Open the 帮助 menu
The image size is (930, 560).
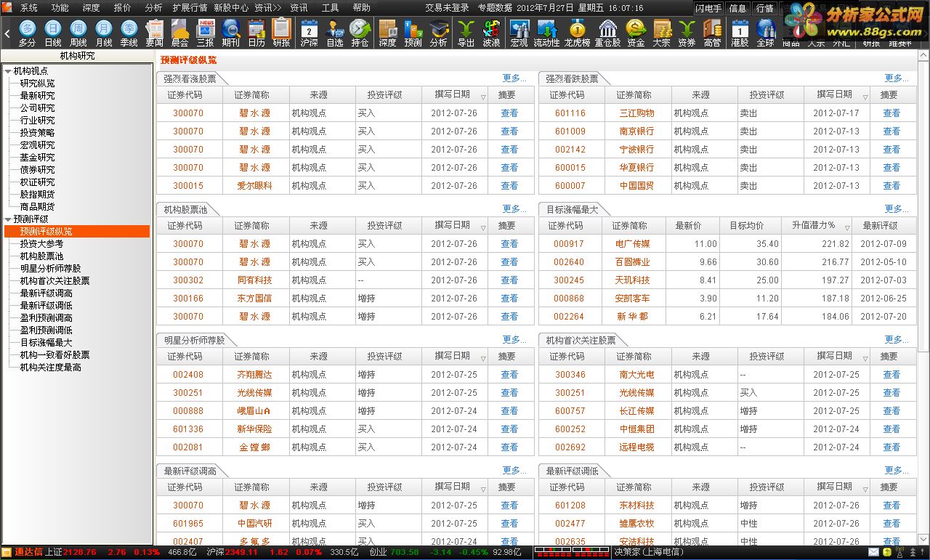[361, 8]
